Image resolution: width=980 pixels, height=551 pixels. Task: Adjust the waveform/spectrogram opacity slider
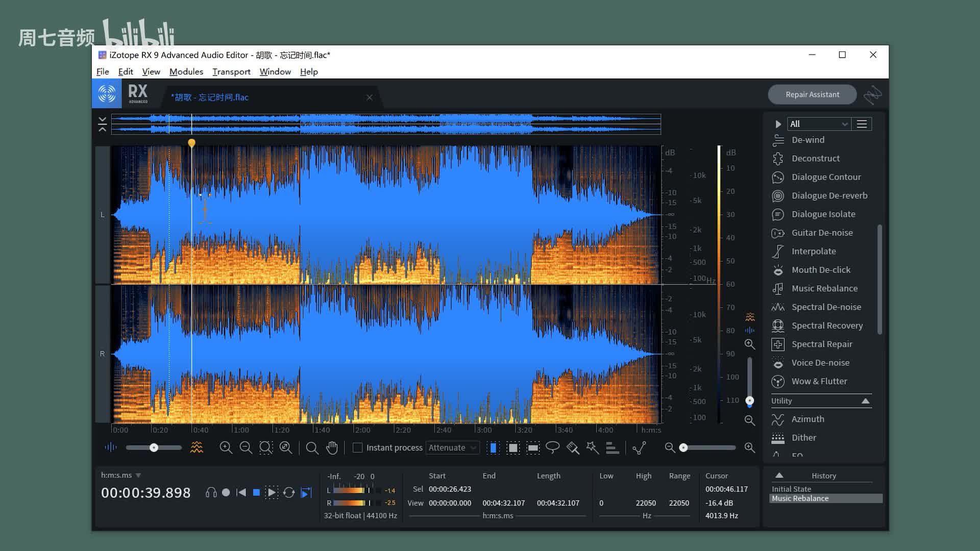tap(154, 447)
